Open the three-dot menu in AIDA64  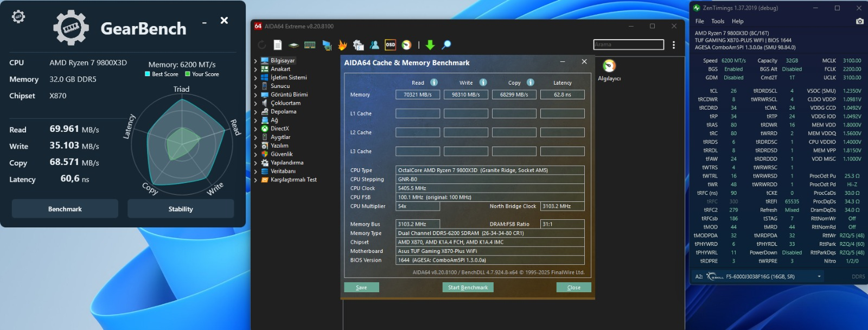tap(674, 45)
